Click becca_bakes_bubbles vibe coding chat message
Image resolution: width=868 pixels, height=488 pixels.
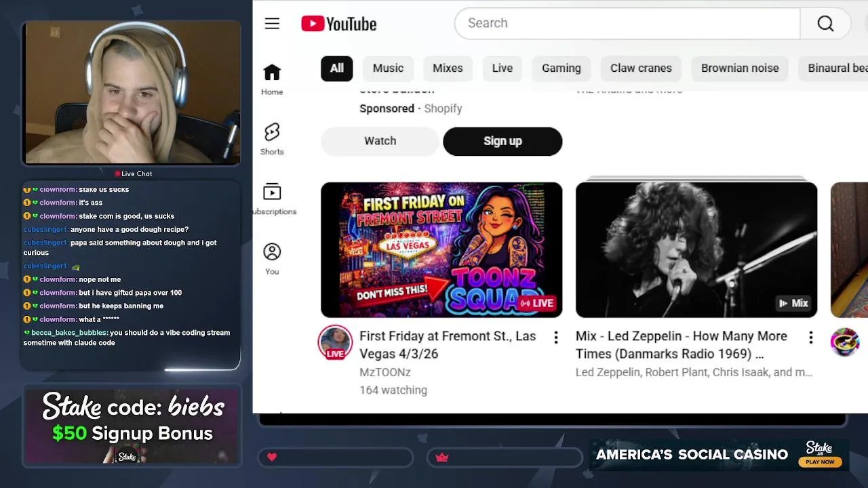click(x=127, y=338)
